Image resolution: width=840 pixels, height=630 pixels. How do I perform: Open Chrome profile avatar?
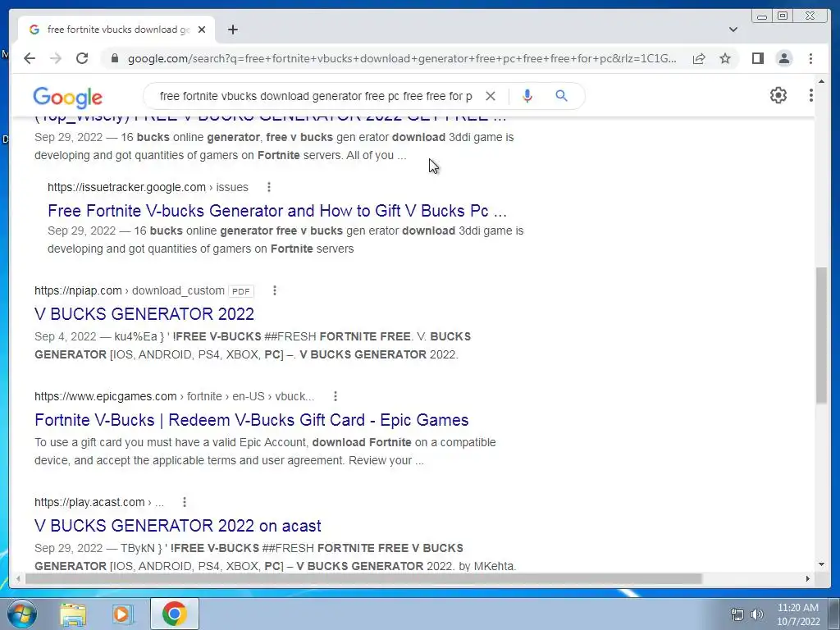783,58
